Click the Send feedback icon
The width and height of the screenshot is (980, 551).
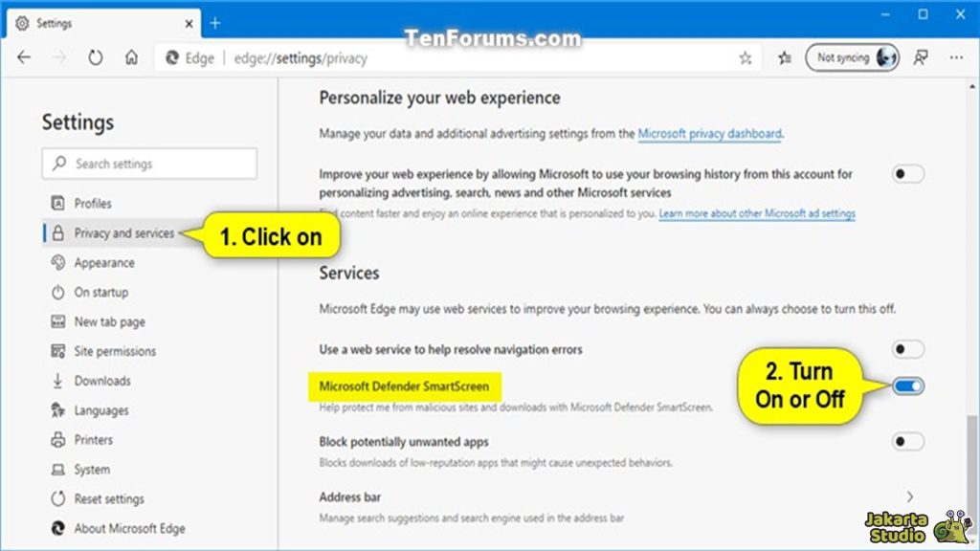click(x=921, y=57)
